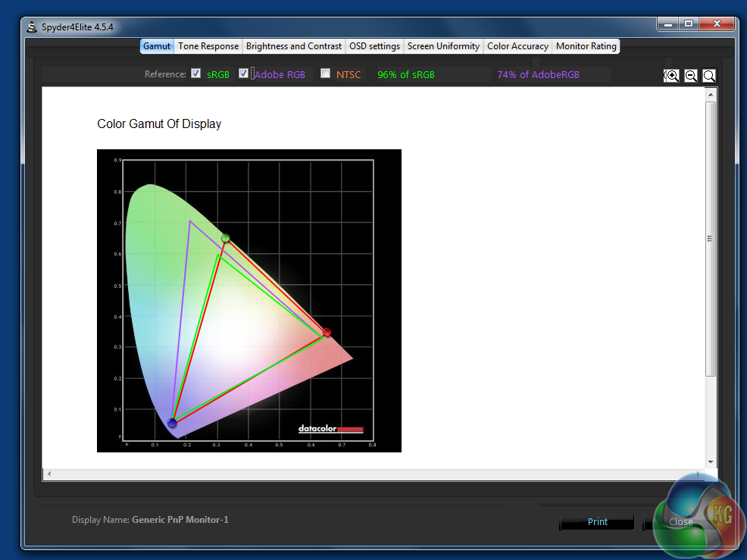Click the reset zoom magnifier icon
The width and height of the screenshot is (747, 560).
coord(709,76)
